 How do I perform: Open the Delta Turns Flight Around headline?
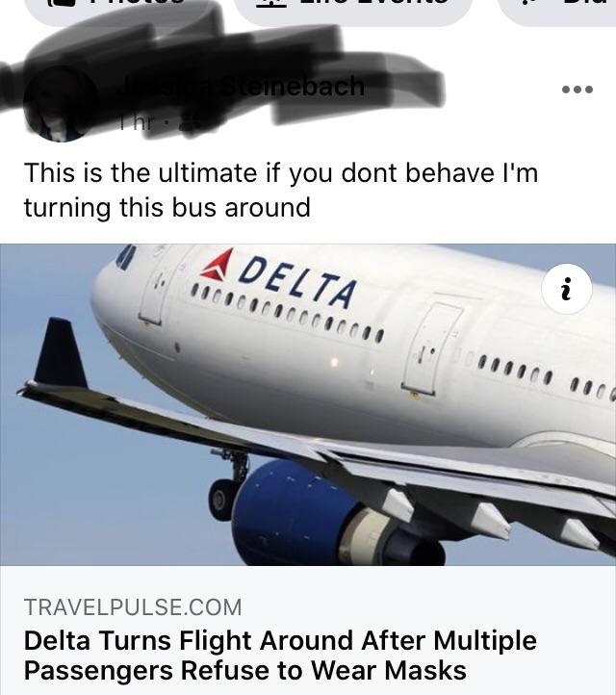point(280,656)
